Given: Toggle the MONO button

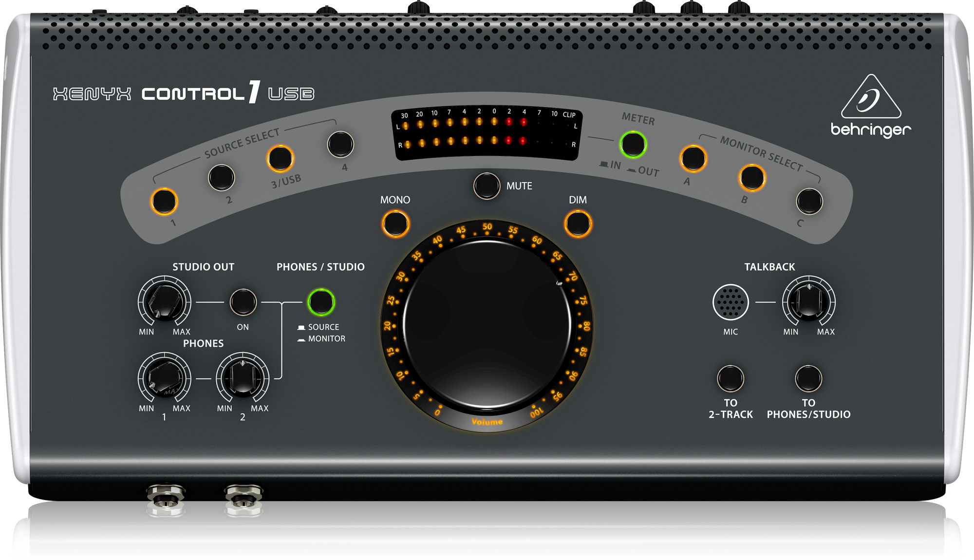Looking at the screenshot, I should 395,224.
